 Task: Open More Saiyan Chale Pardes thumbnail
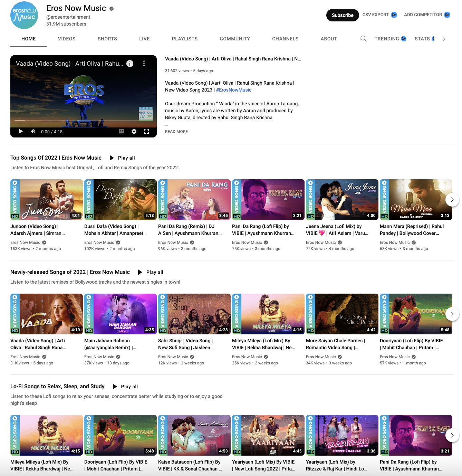tap(342, 314)
